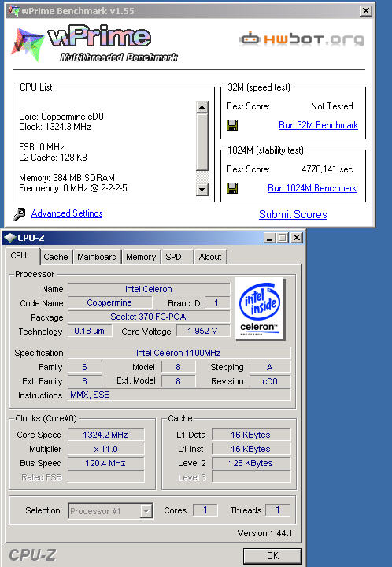Click 'Core: Coppermine cD0' in the CPU List

point(61,117)
